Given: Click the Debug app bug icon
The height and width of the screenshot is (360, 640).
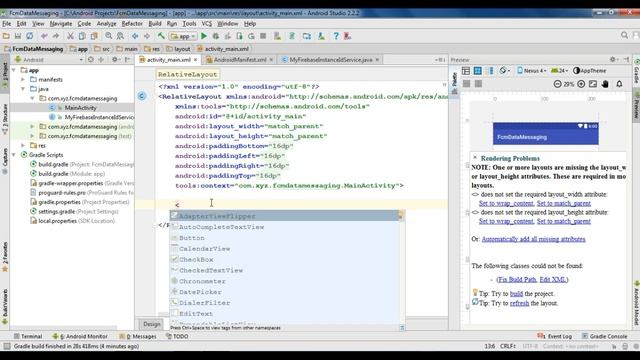Looking at the screenshot, I should (x=216, y=36).
